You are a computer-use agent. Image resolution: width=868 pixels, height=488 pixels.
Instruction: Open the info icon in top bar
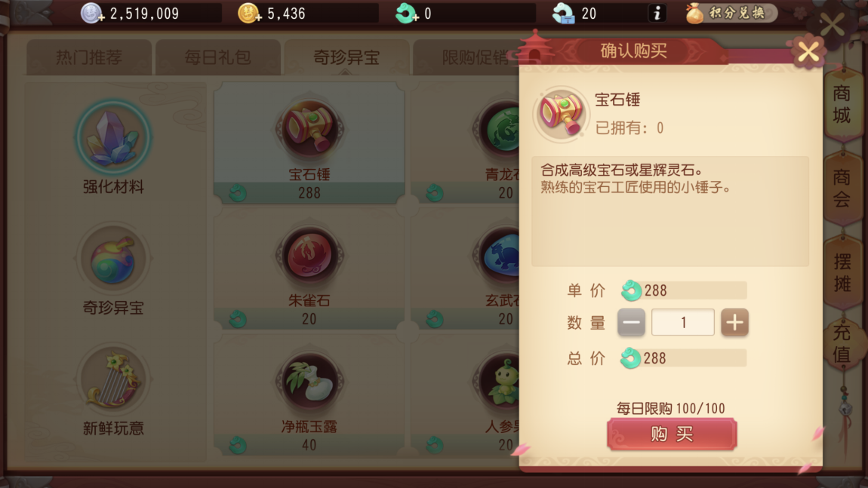tap(657, 13)
